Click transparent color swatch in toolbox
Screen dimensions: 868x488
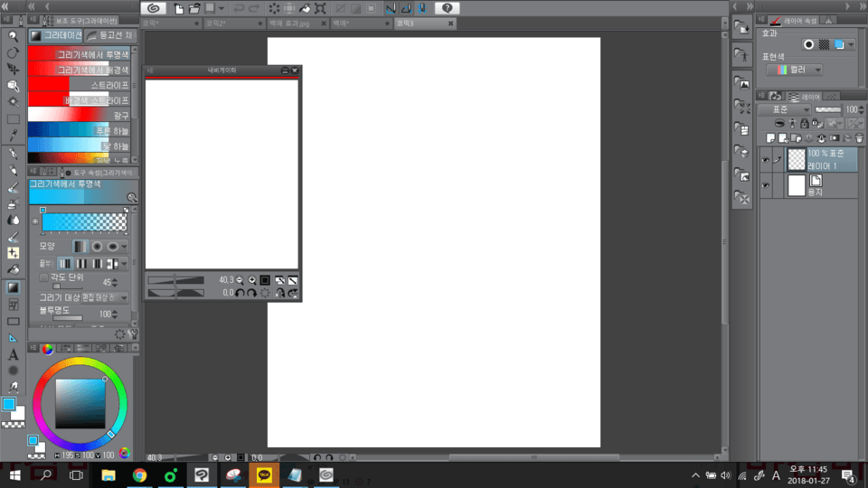[13, 425]
